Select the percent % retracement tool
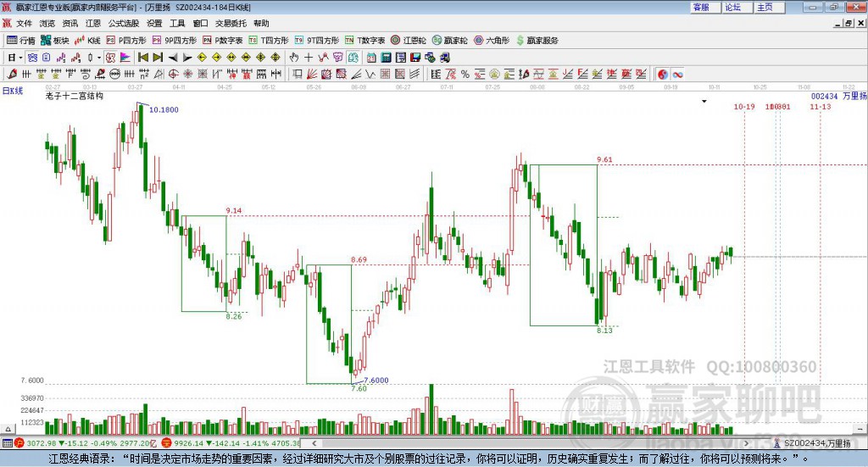868x467 pixels. pos(465,74)
